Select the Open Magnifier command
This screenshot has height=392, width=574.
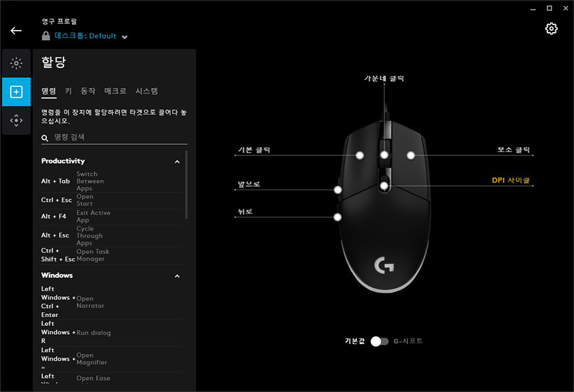(x=111, y=359)
